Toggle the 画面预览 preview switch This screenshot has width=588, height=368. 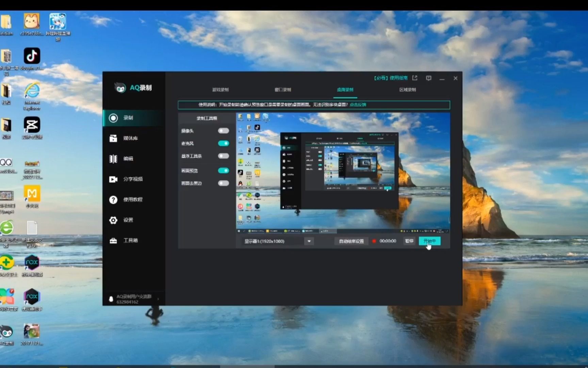coord(224,171)
